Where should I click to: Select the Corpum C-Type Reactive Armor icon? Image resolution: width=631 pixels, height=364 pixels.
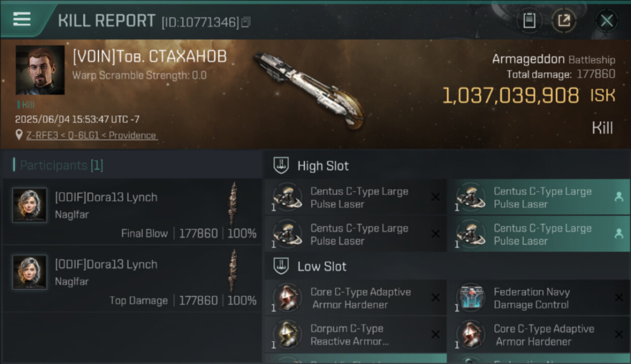pos(287,334)
